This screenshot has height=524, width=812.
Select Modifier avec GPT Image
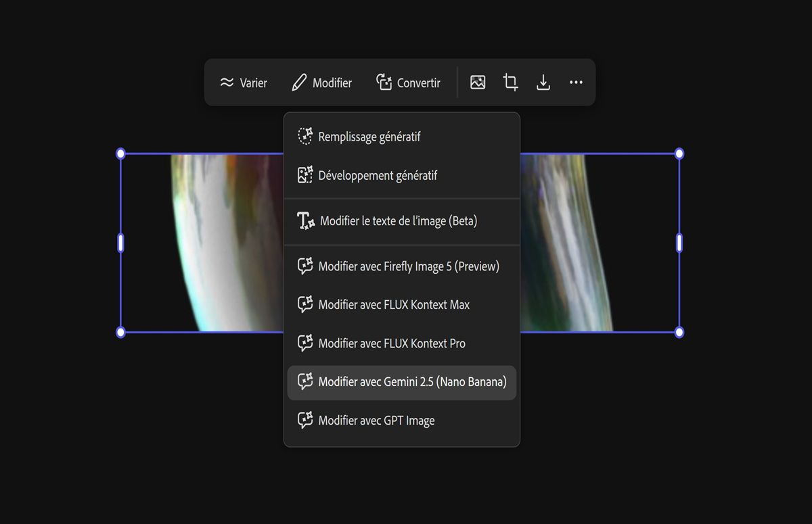pyautogui.click(x=402, y=421)
